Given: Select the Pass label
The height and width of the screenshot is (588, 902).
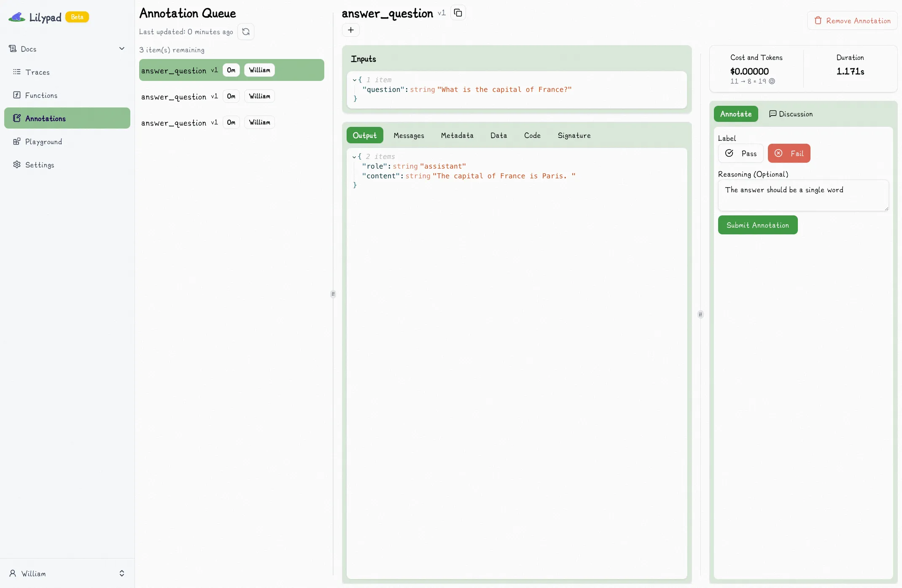Looking at the screenshot, I should tap(741, 153).
